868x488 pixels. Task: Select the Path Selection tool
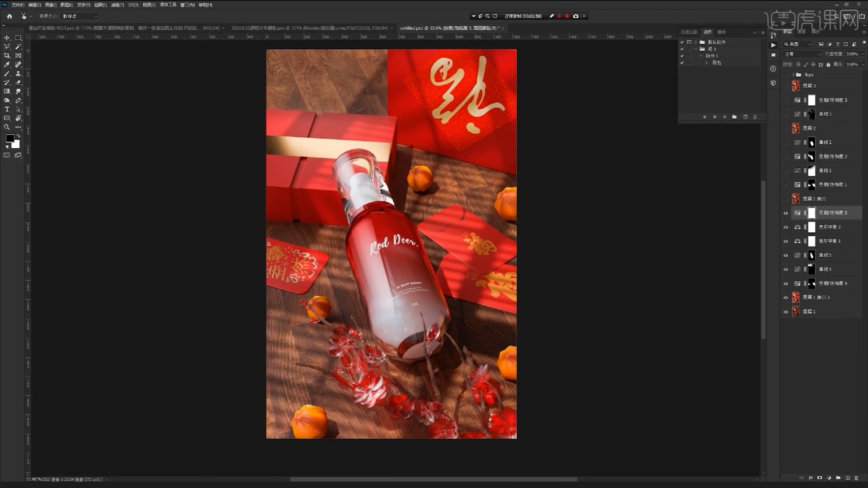pos(18,109)
